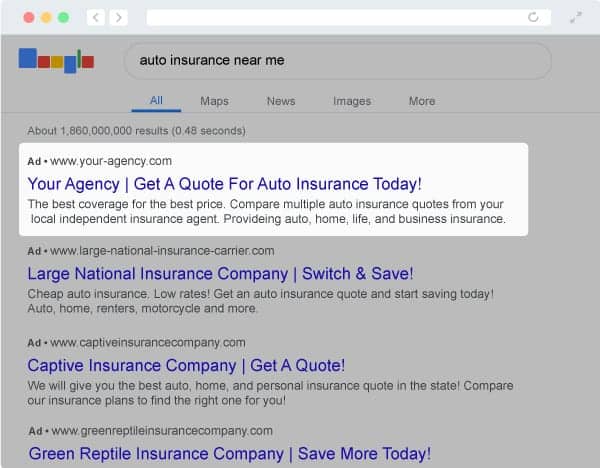Switch to the Maps tab
Image resolution: width=600 pixels, height=468 pixels.
[x=214, y=101]
